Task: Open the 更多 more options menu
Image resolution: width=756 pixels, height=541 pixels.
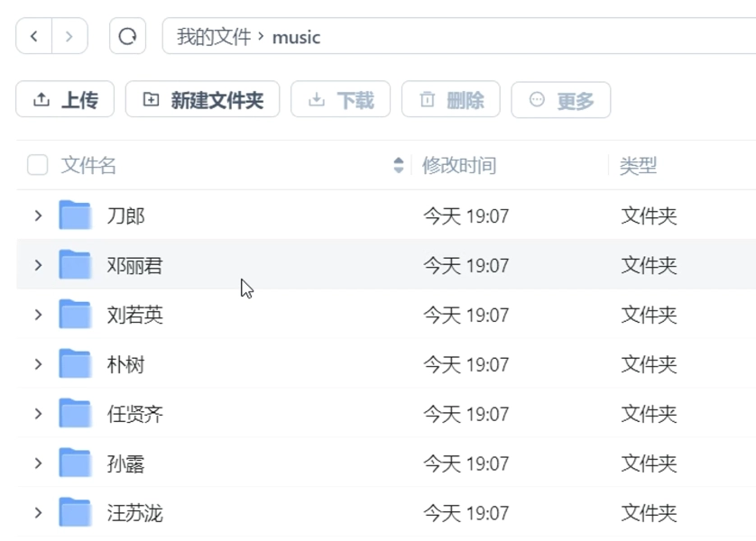Action: tap(561, 100)
